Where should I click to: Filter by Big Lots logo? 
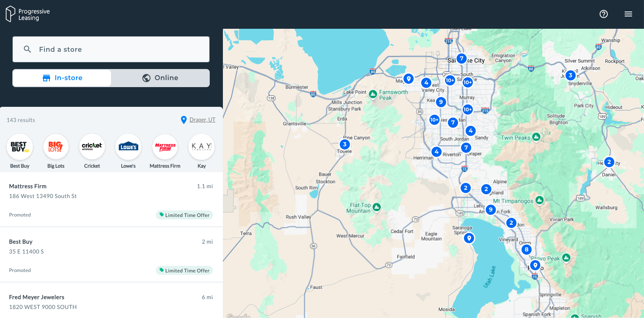tap(56, 147)
